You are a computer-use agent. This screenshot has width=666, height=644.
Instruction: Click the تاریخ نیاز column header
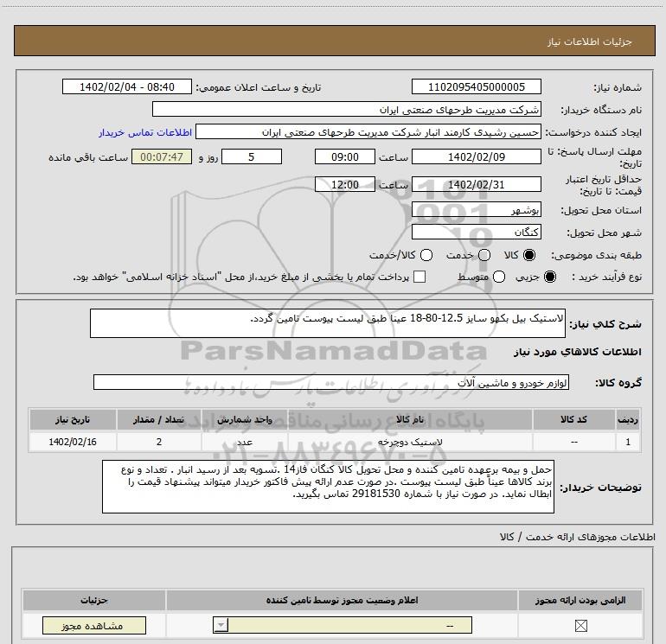(73, 419)
